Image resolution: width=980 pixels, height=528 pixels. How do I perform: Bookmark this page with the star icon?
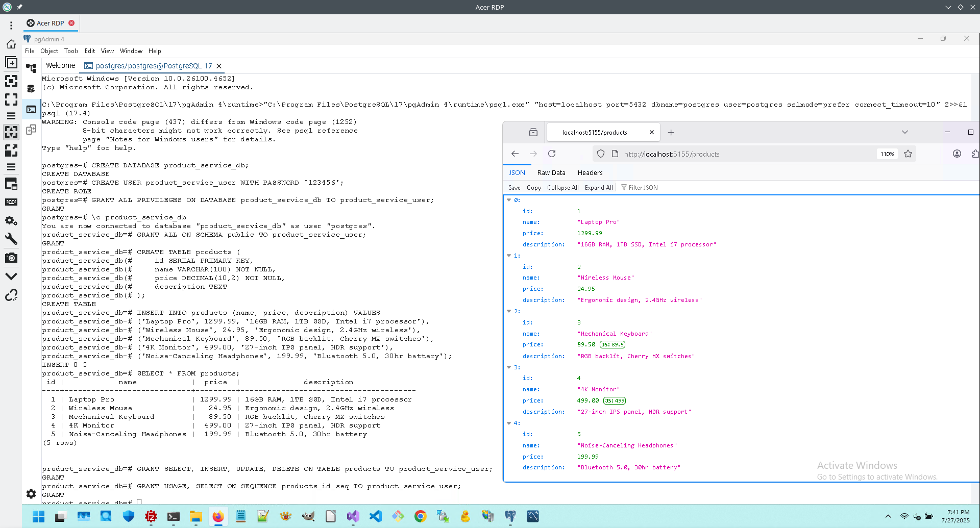908,154
